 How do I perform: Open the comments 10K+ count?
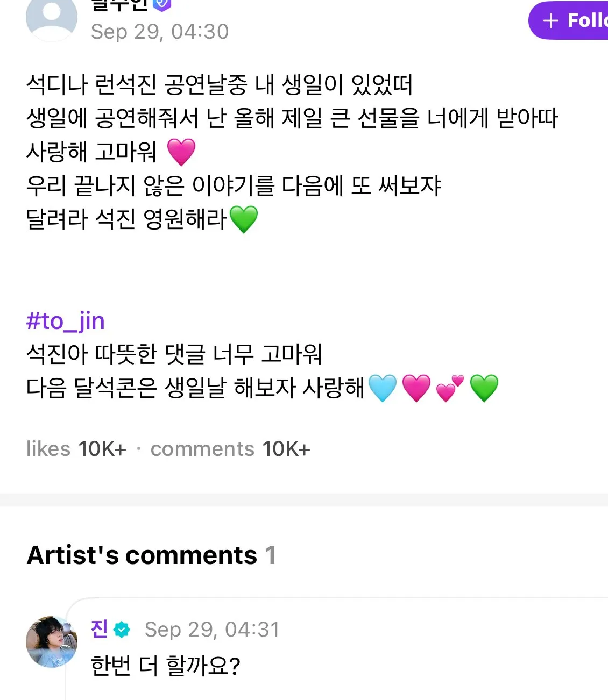[230, 449]
